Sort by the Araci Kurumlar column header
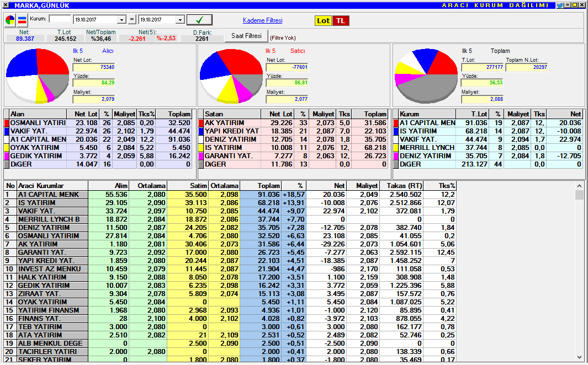The width and height of the screenshot is (588, 365). (52, 186)
